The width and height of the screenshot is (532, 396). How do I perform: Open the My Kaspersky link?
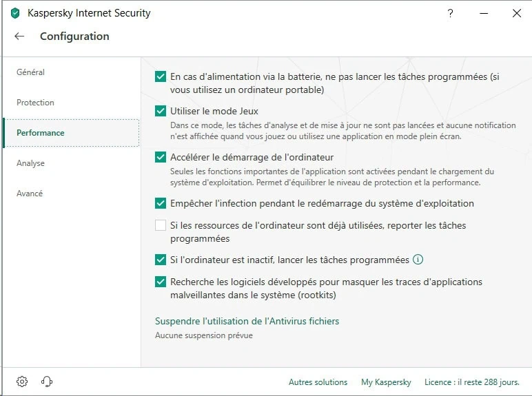[386, 382]
